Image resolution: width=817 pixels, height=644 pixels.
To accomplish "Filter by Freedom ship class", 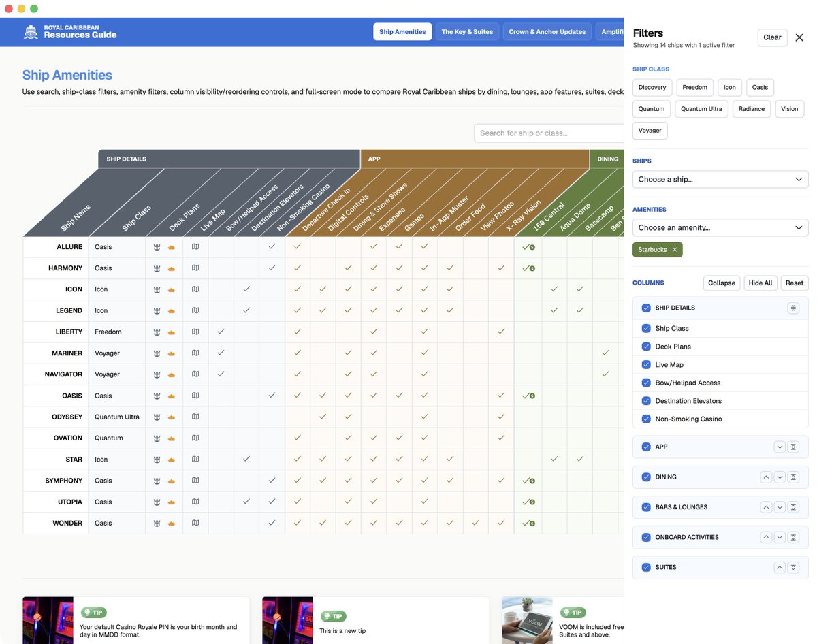I will point(694,87).
